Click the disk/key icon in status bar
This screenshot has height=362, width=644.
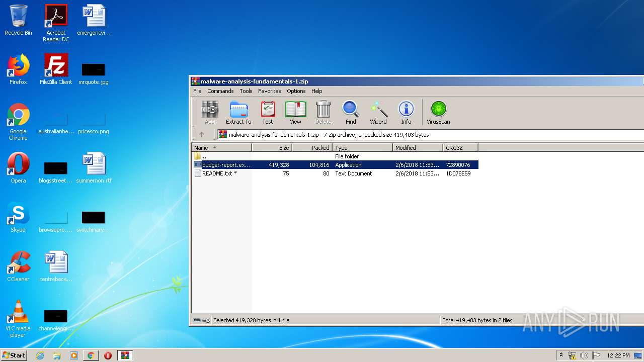(202, 320)
